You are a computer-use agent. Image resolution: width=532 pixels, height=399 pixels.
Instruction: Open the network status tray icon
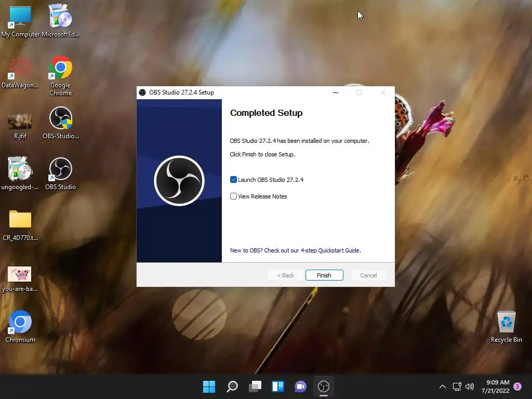[x=457, y=387]
